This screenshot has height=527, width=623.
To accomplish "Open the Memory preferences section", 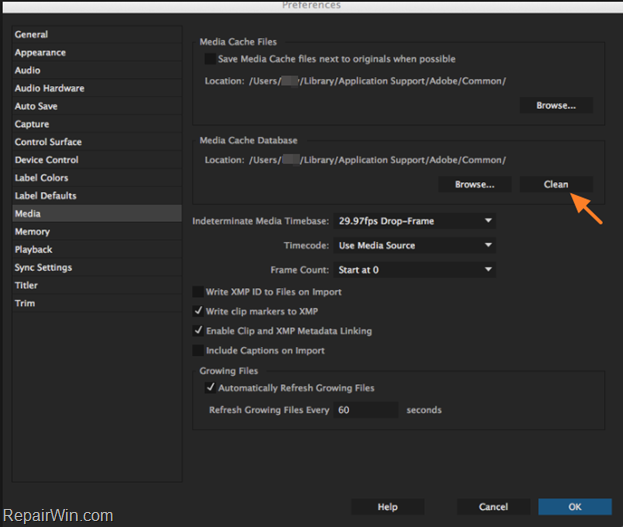I will pyautogui.click(x=97, y=231).
